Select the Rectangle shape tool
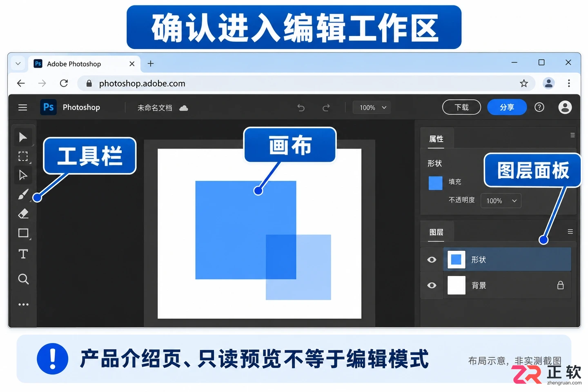 pyautogui.click(x=23, y=233)
